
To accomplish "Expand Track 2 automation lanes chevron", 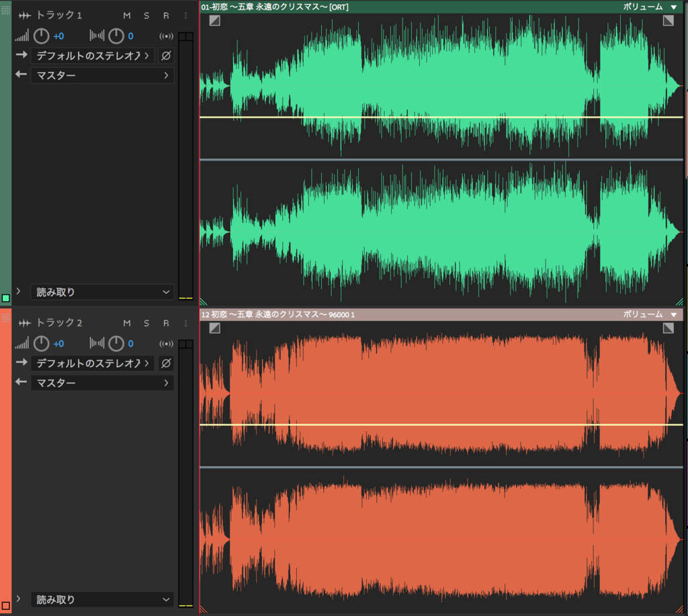I will (x=18, y=599).
